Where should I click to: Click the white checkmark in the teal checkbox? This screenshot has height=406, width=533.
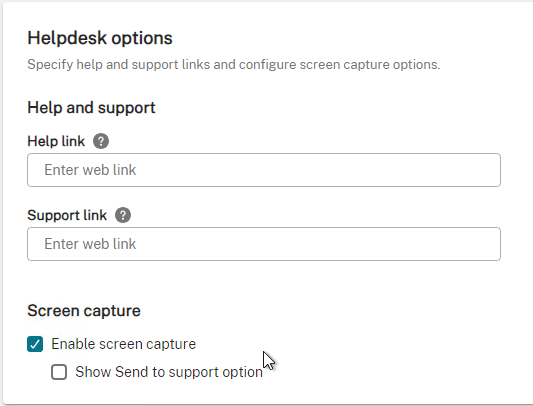tap(35, 344)
